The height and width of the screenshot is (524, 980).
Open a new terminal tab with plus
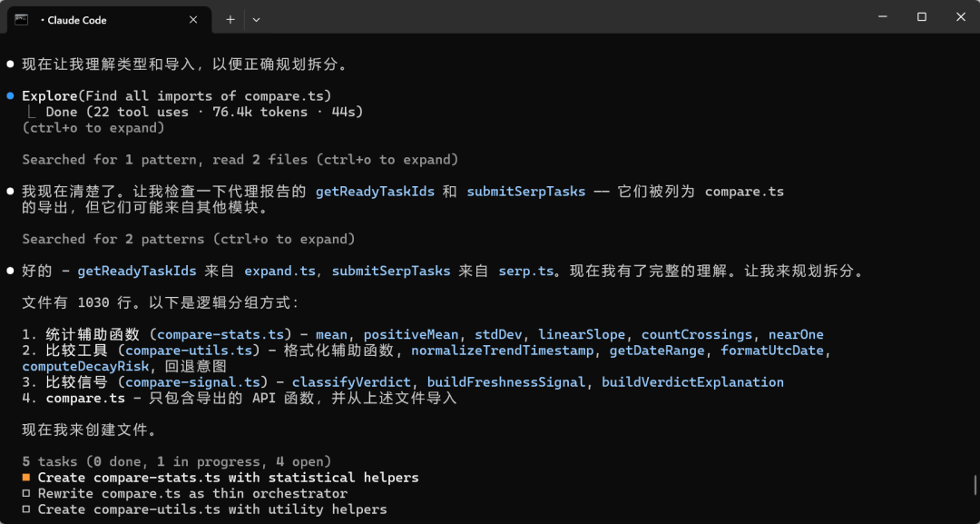point(230,19)
